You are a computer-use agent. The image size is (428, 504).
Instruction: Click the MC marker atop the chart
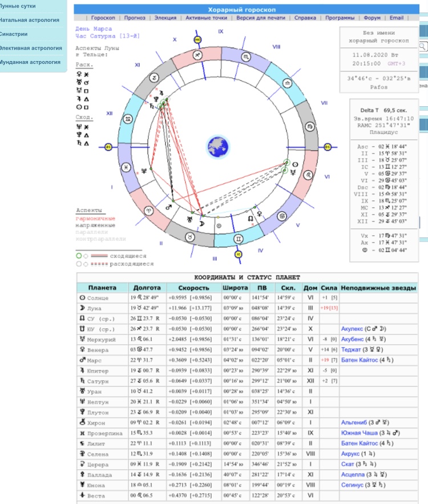tap(198, 40)
